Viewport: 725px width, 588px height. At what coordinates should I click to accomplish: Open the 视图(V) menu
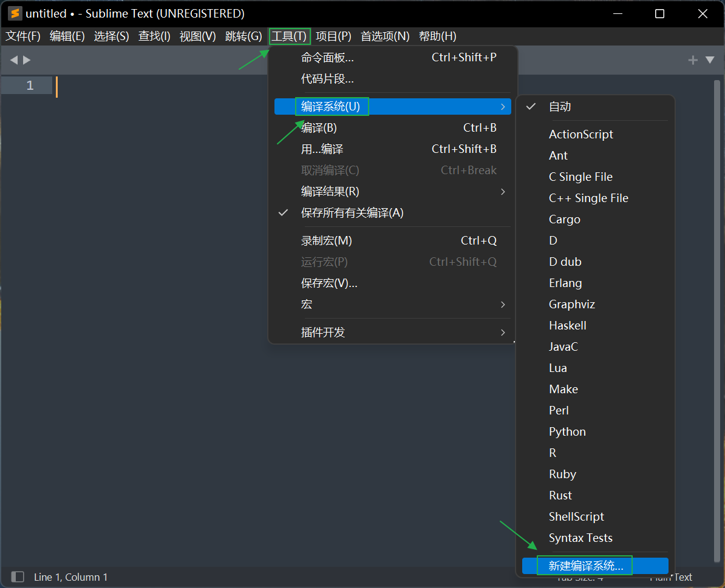point(197,36)
